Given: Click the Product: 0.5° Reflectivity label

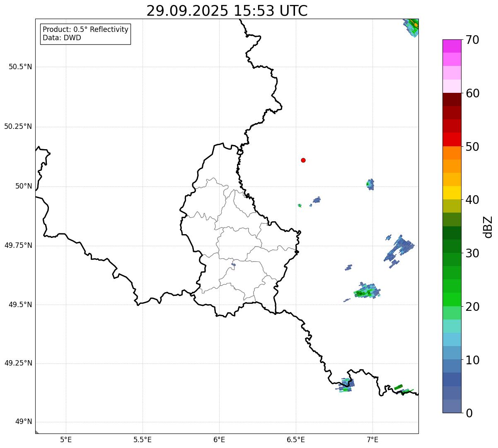Looking at the screenshot, I should (85, 30).
